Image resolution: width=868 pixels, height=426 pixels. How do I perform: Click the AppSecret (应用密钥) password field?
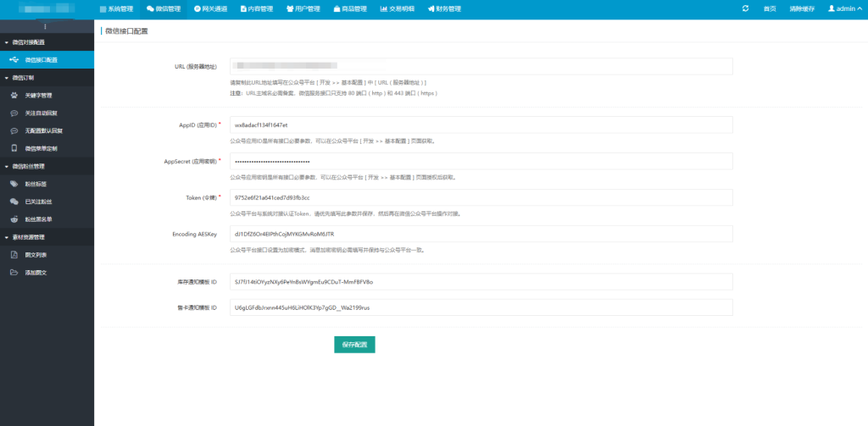coord(481,161)
